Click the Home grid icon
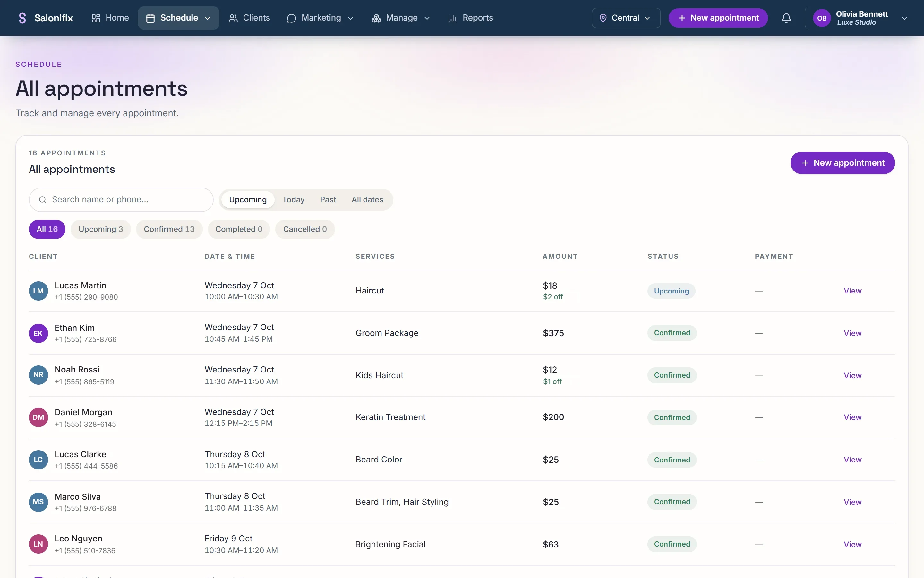This screenshot has height=578, width=924. [96, 18]
